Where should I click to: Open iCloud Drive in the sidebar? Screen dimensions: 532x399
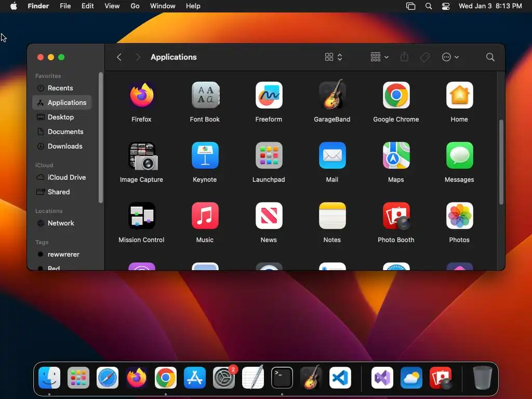tap(62, 178)
